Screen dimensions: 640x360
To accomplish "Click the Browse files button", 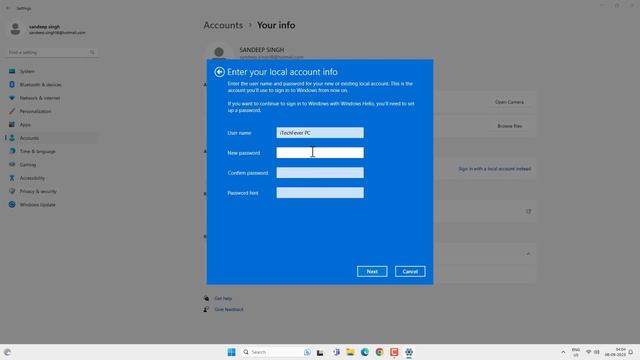I will (x=509, y=126).
